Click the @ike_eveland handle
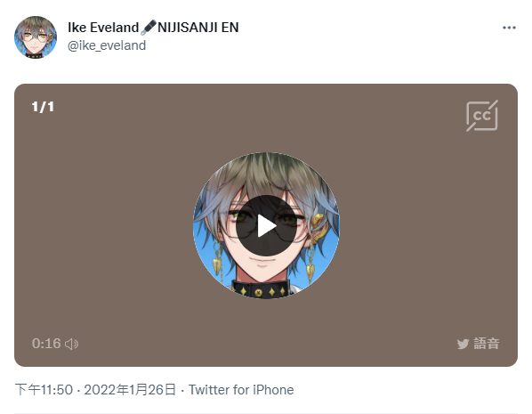This screenshot has height=414, width=532. coord(107,45)
